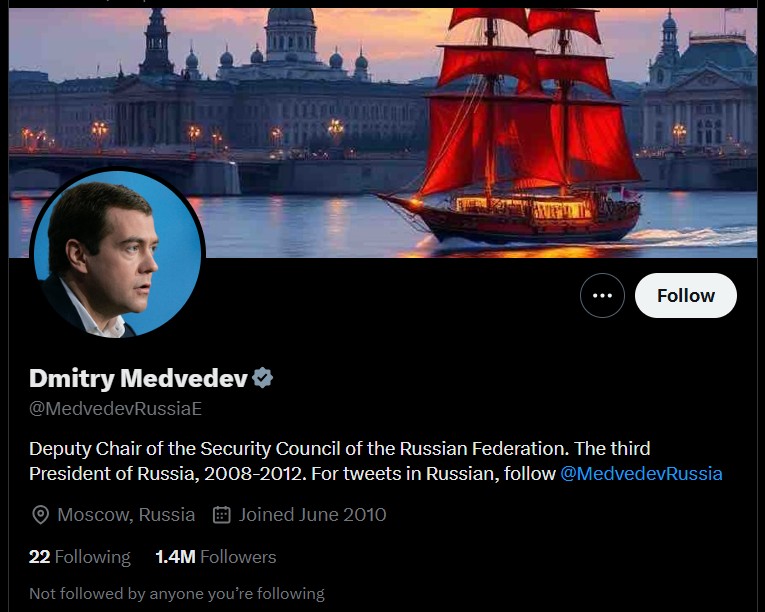Click the @MedvedevRussiaE handle text
Screen dimensions: 765x612
tap(115, 409)
